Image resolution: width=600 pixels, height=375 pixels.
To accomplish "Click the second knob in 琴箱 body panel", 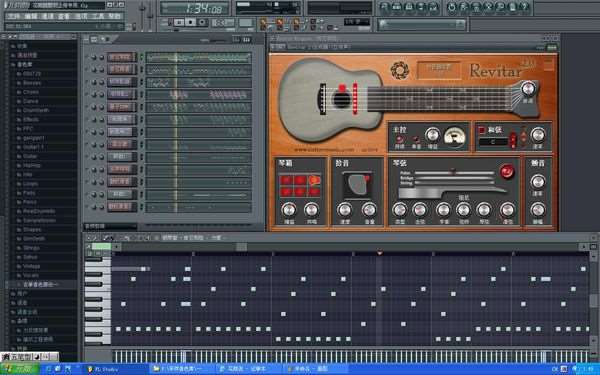I will 311,210.
